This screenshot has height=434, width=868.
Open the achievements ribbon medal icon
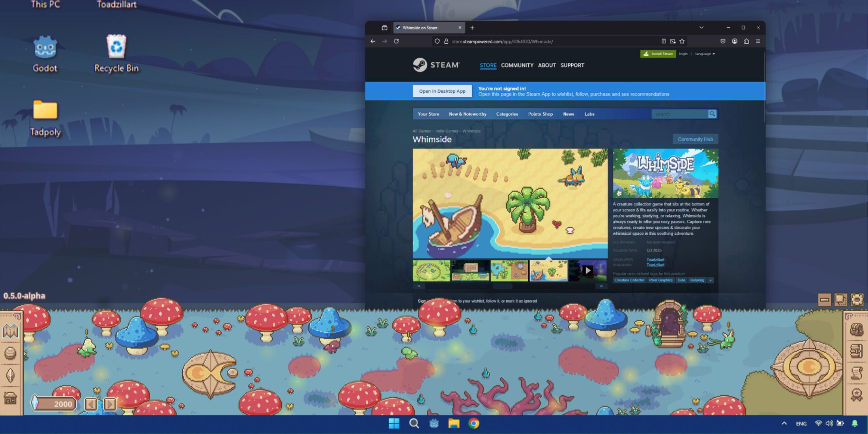[857, 395]
